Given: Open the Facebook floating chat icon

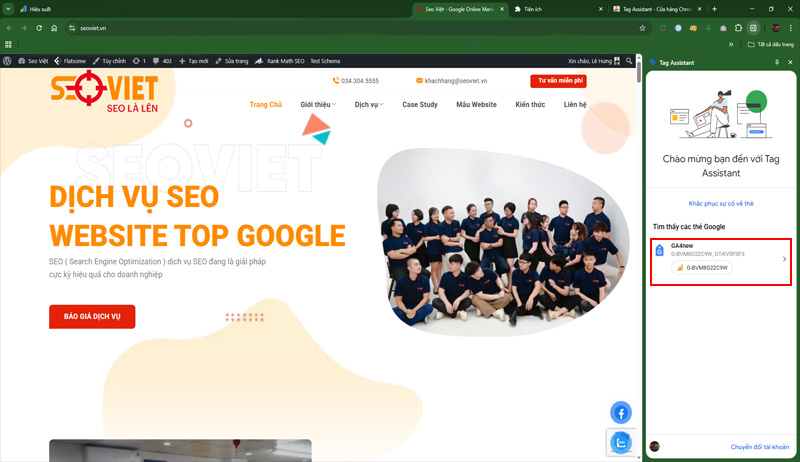Looking at the screenshot, I should (620, 412).
